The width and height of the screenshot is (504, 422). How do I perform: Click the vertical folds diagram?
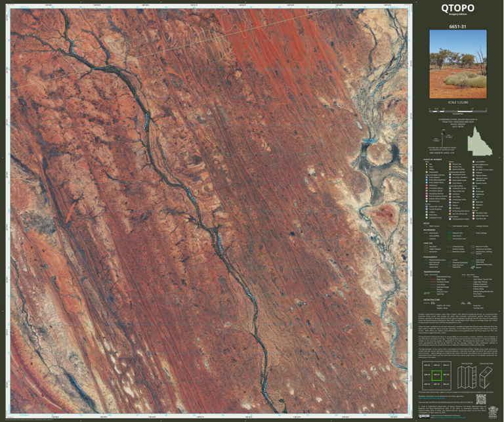pyautogui.click(x=467, y=377)
